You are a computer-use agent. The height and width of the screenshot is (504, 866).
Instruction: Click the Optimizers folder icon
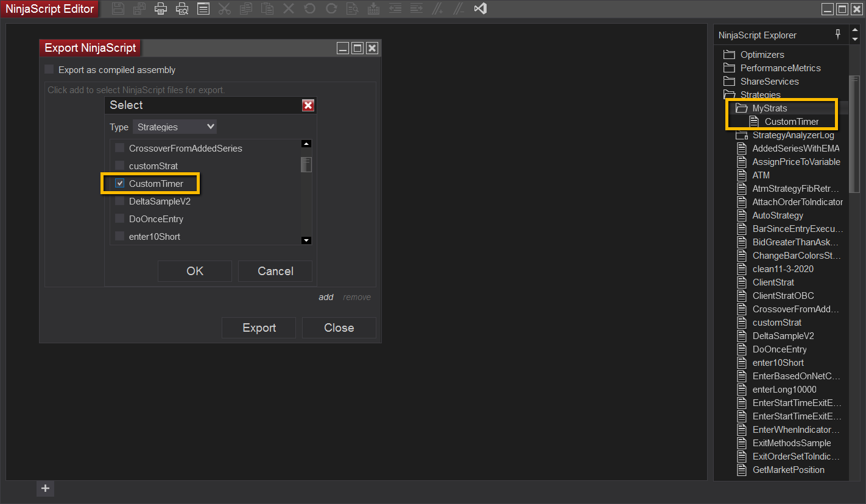click(x=729, y=55)
